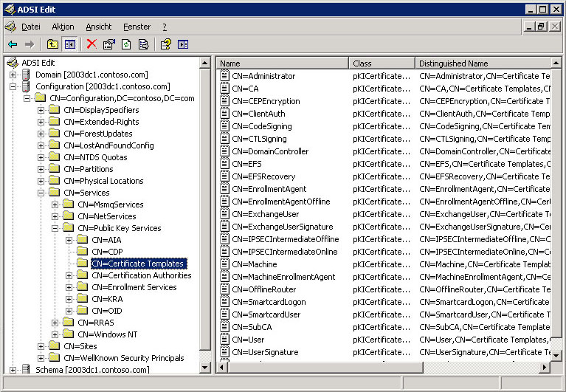Select the CN=DomainController list entry

(x=270, y=151)
